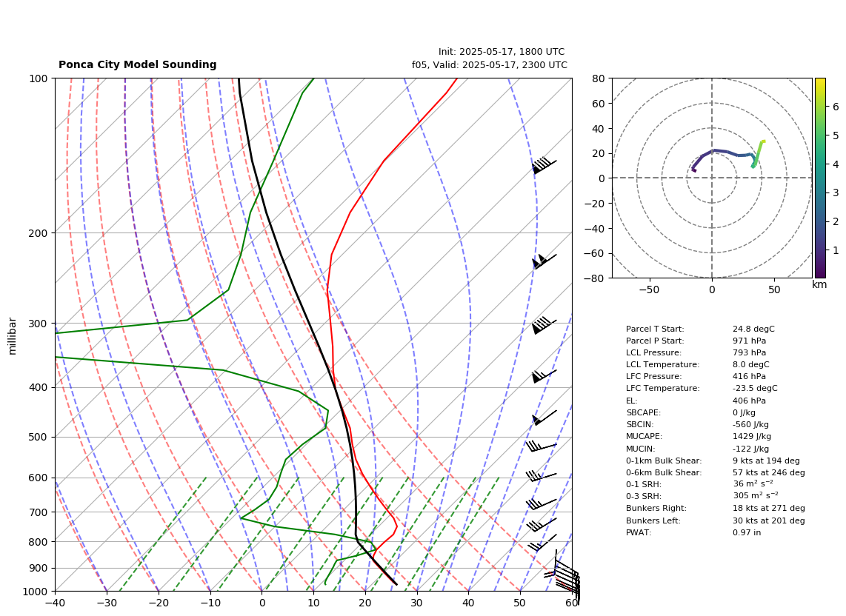The height and width of the screenshot is (616, 846).
Task: Click the "8.0 degC" value
Action: (x=751, y=364)
